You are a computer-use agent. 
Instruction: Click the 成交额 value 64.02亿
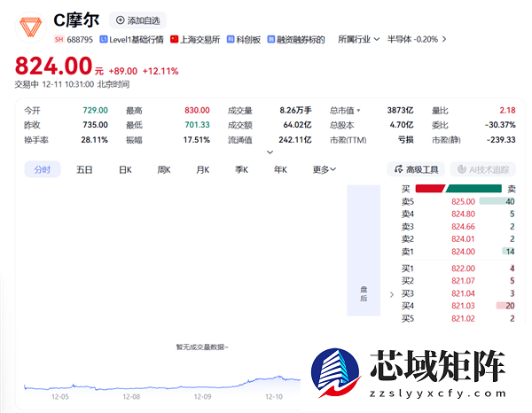(298, 125)
